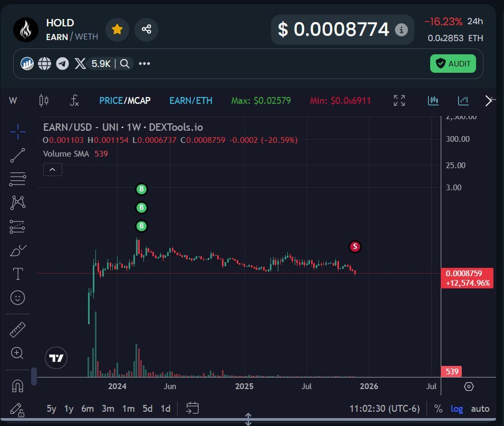
Task: Toggle percent scale mode
Action: pyautogui.click(x=438, y=409)
